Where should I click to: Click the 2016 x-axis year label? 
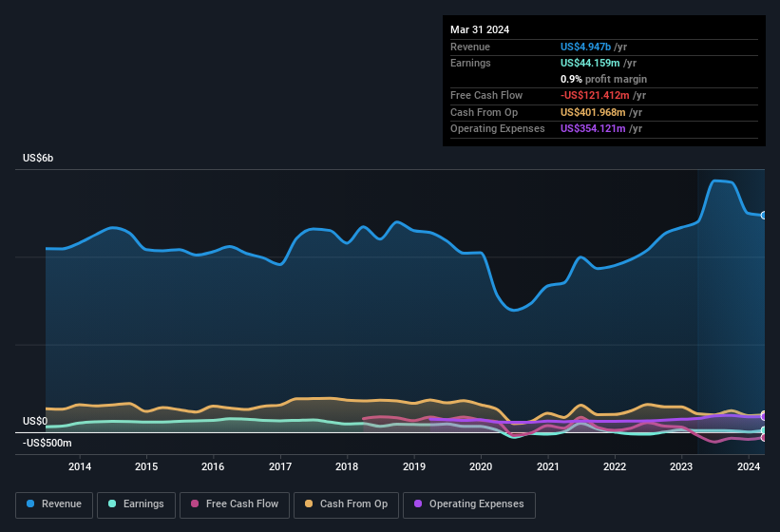213,466
